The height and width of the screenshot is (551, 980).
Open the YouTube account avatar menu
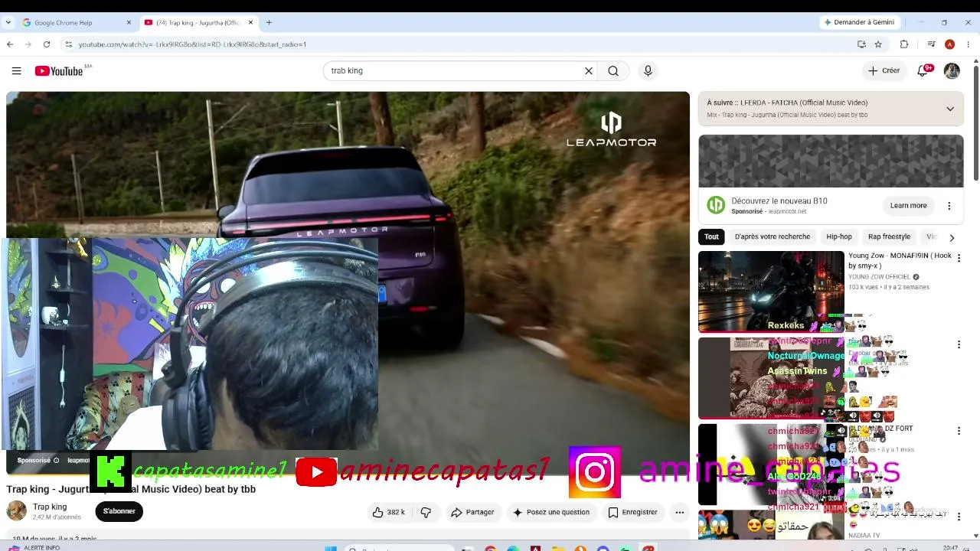tap(952, 71)
